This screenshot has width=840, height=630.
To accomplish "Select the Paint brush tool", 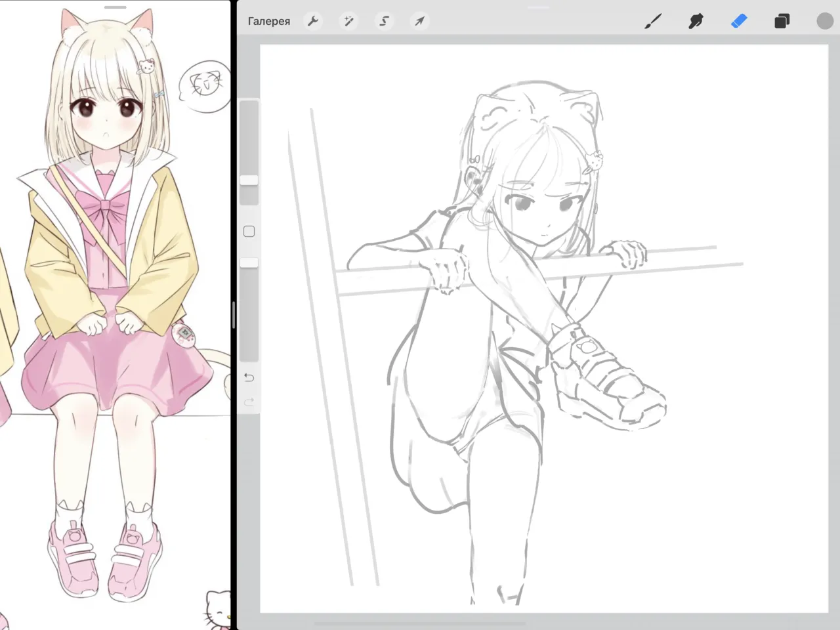I will pyautogui.click(x=652, y=22).
